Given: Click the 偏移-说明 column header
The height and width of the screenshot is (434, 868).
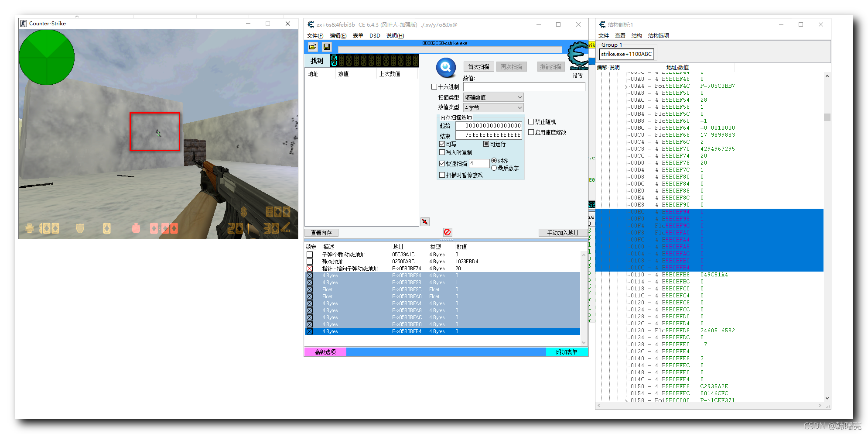Looking at the screenshot, I should (x=608, y=68).
